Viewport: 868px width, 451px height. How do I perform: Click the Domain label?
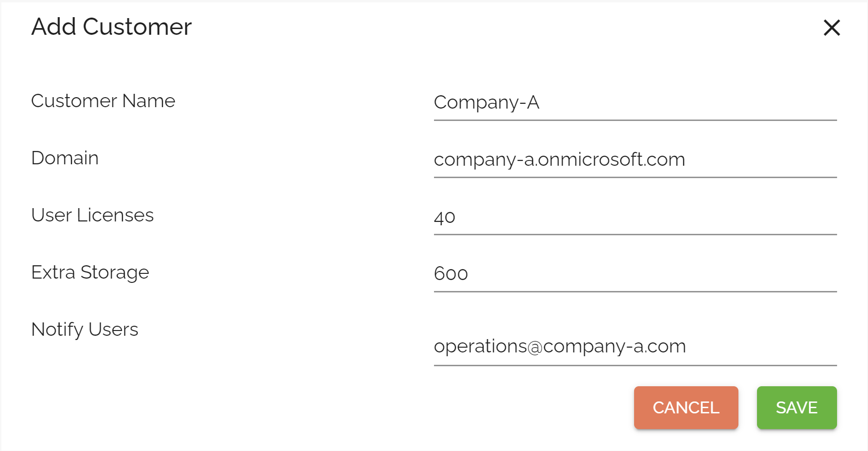[x=65, y=158]
